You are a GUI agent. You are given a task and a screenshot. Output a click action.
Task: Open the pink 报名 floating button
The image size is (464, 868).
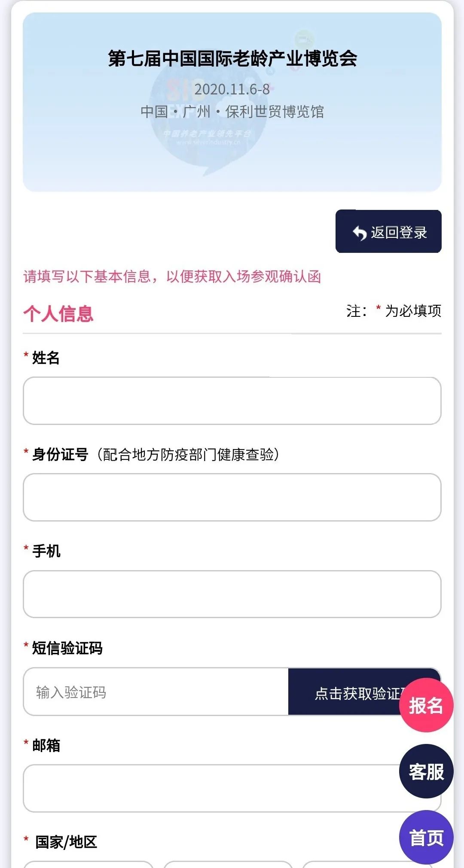pyautogui.click(x=426, y=705)
